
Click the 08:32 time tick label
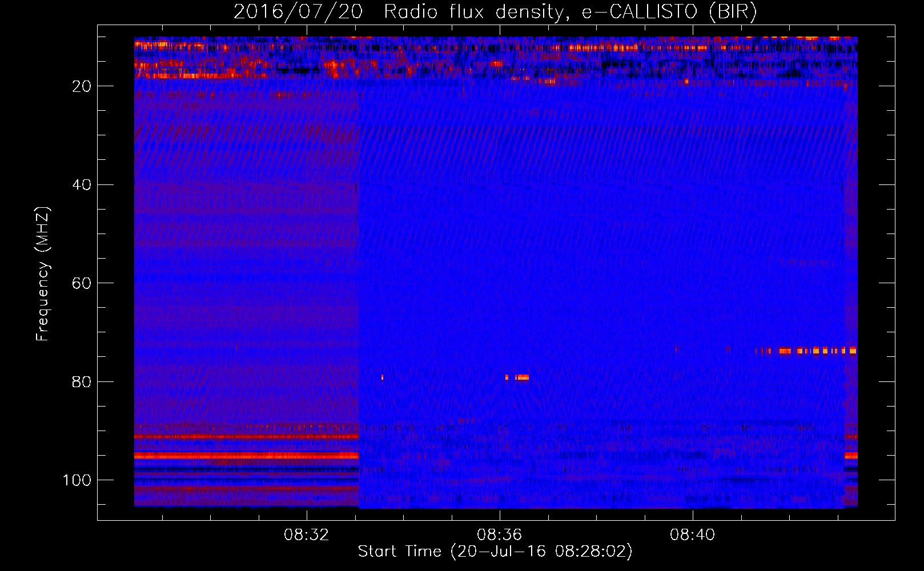(307, 535)
